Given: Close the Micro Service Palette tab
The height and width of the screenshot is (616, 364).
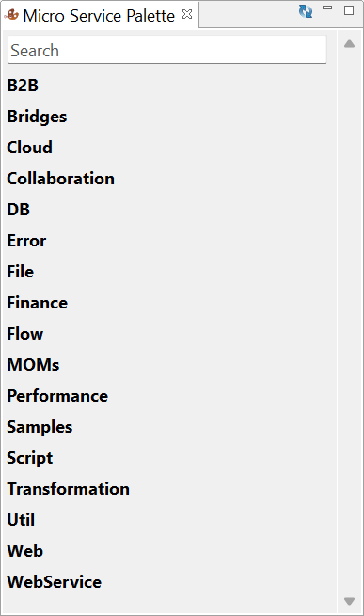Looking at the screenshot, I should click(187, 14).
